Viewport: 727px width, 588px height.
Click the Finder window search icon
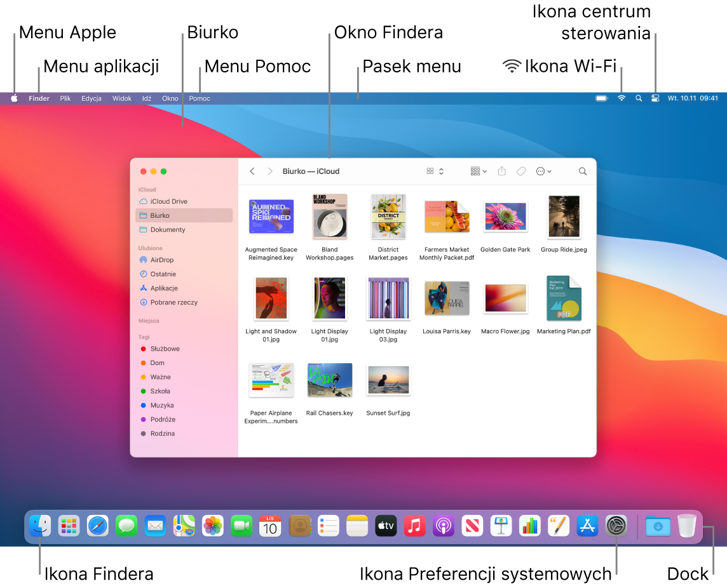tap(583, 171)
